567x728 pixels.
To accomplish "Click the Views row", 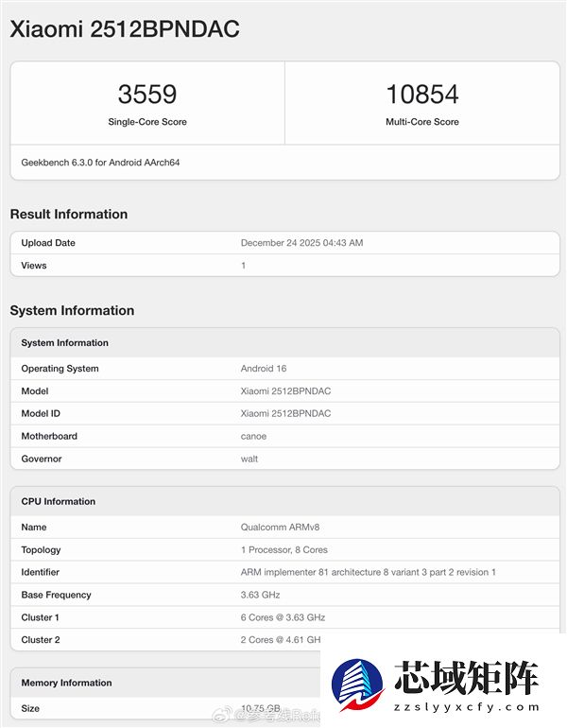I will coord(283,266).
